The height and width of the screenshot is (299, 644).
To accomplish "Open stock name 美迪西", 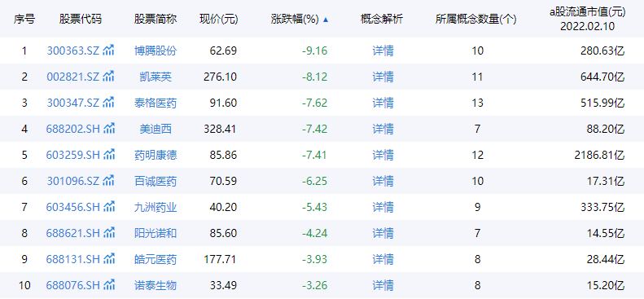I will 156,129.
